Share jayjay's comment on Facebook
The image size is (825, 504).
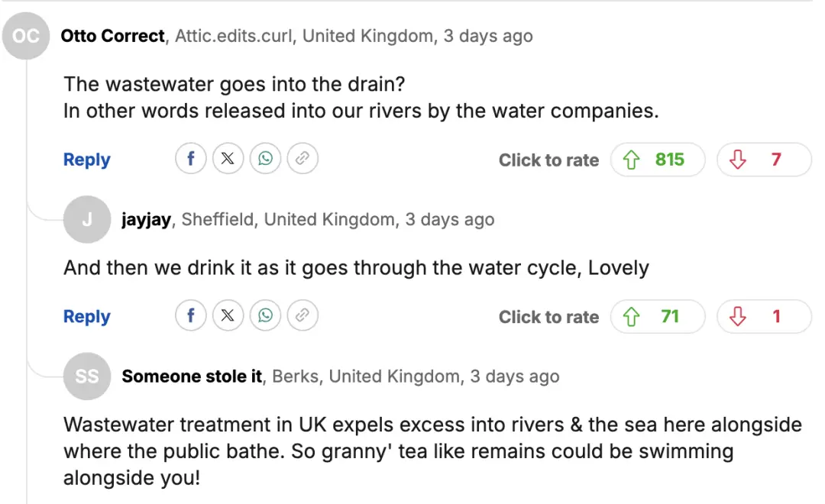click(x=191, y=315)
